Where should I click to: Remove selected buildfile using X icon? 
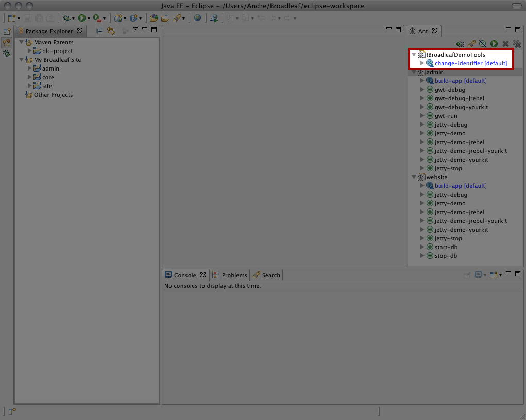click(x=505, y=44)
